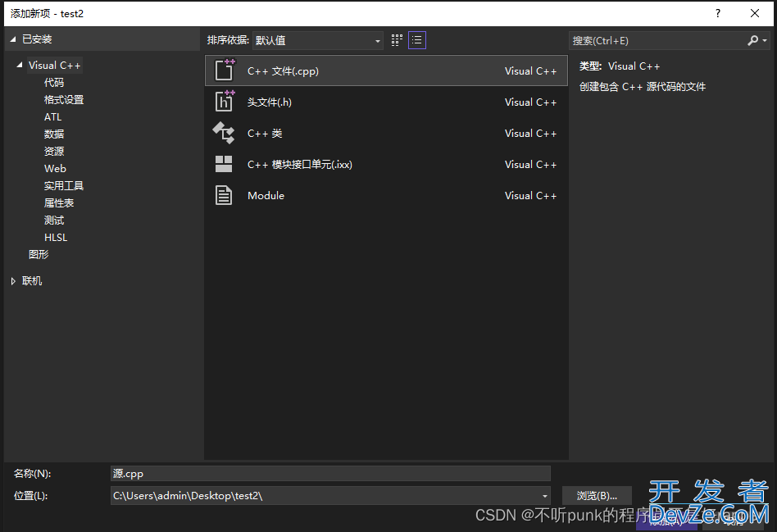Select the C++ 文件(.cpp) file icon
Screen dimensions: 777x532
[x=224, y=70]
